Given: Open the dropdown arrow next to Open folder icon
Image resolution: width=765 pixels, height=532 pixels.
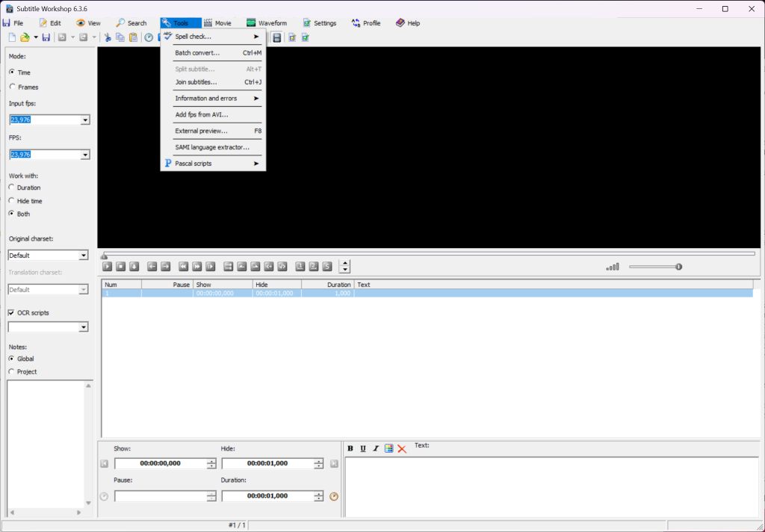Looking at the screenshot, I should coord(36,37).
